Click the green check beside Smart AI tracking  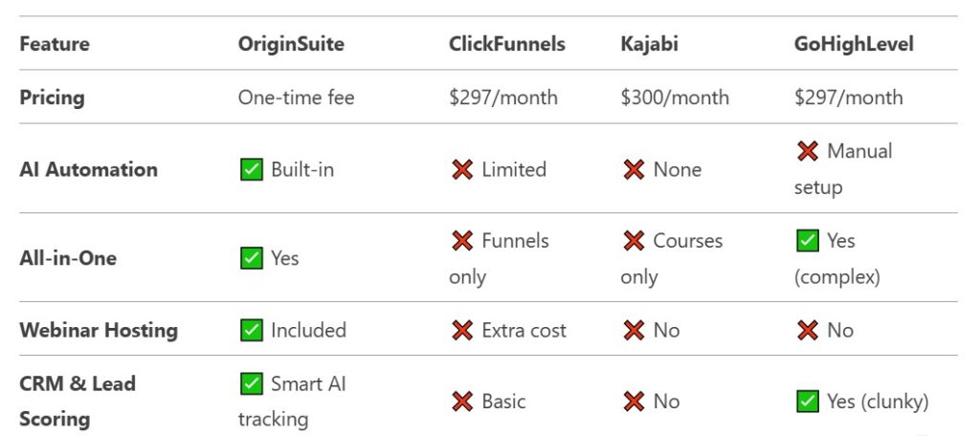252,384
